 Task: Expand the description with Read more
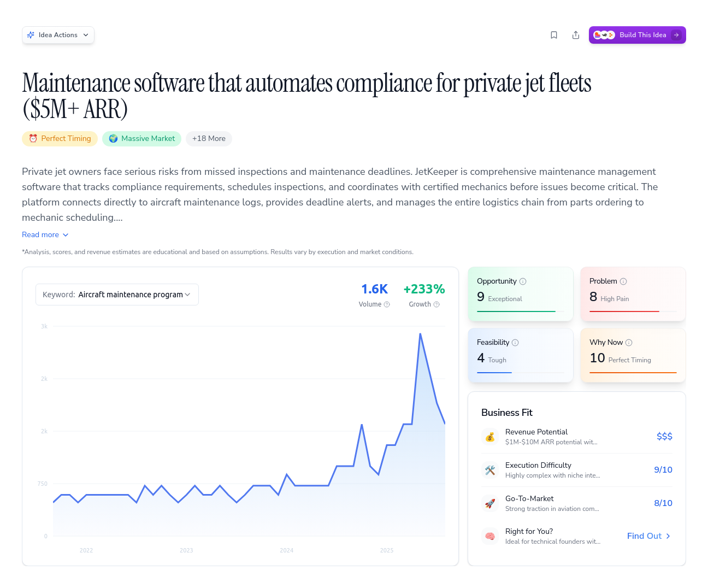point(45,234)
